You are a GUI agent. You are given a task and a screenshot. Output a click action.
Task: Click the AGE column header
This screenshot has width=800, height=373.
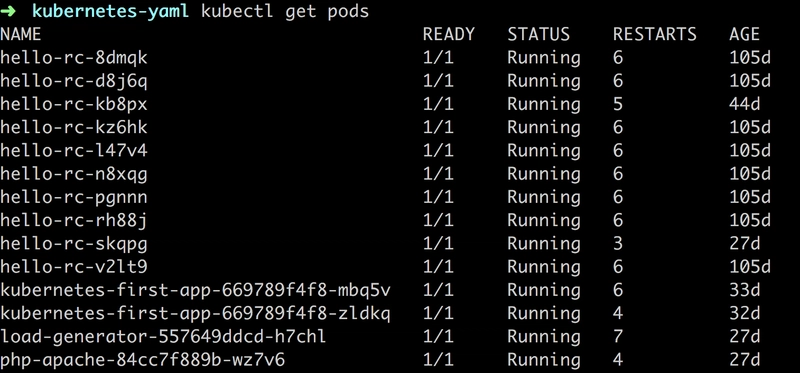[x=744, y=34]
